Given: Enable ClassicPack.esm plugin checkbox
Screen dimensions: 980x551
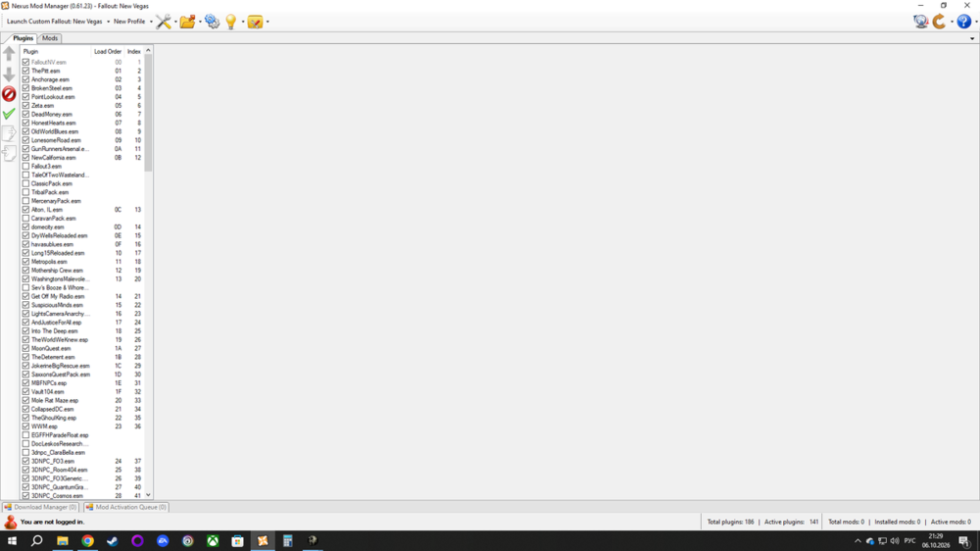Looking at the screenshot, I should 25,184.
